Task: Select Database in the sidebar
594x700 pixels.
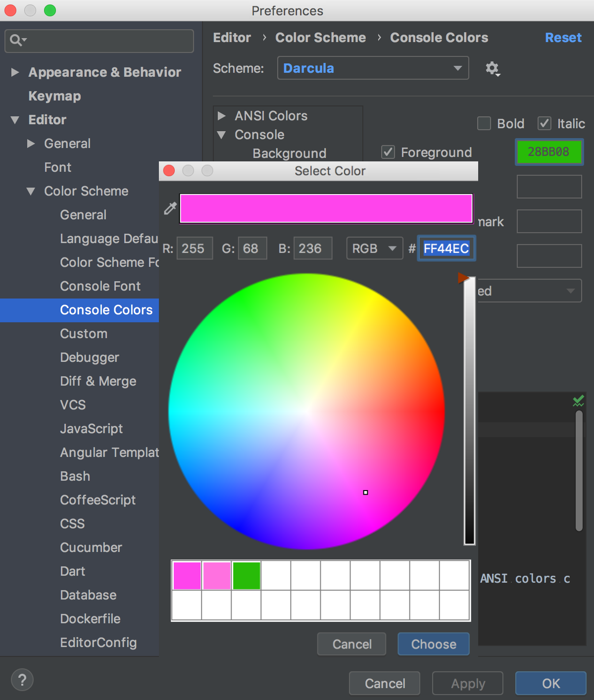Action: (x=89, y=595)
